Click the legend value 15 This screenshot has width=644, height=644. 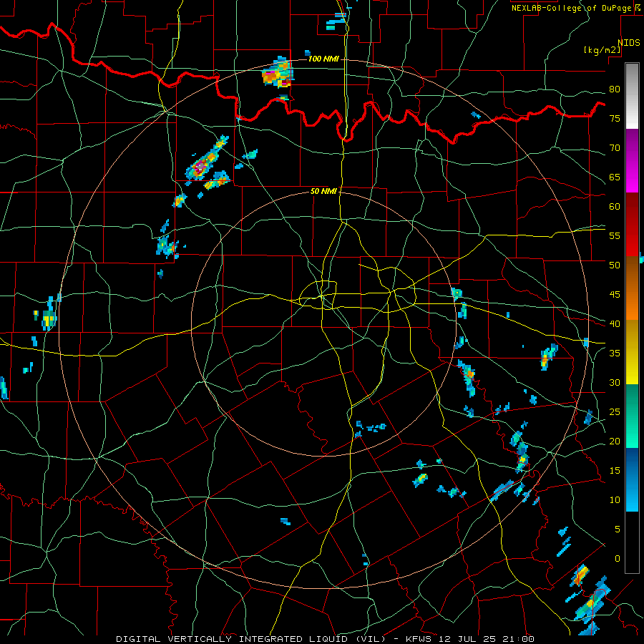point(615,471)
